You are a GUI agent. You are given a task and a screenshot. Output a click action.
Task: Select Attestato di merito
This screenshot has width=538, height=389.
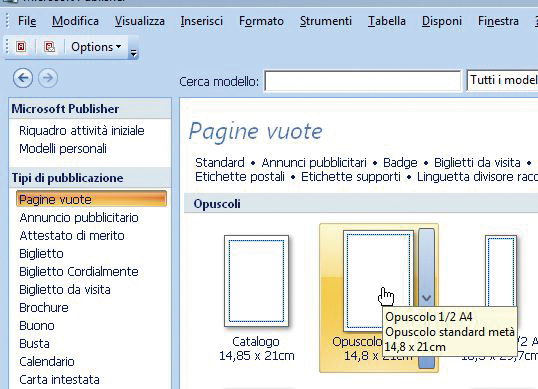point(72,236)
